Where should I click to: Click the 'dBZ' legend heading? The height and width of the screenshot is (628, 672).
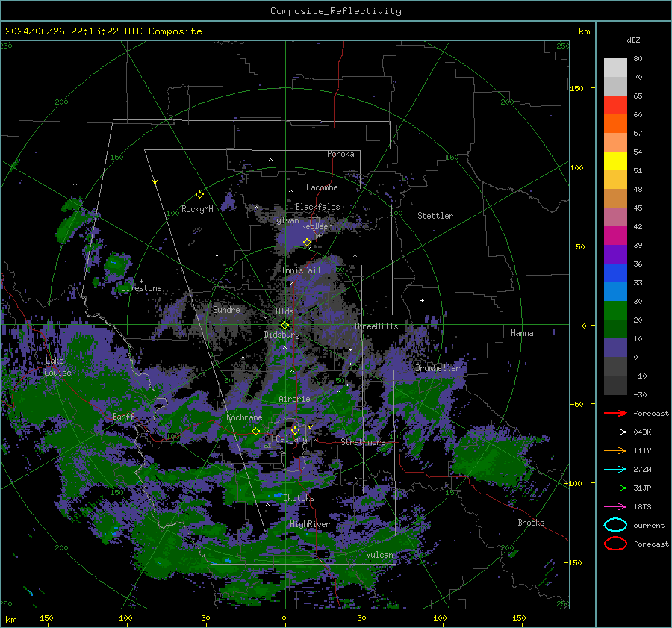click(x=633, y=40)
